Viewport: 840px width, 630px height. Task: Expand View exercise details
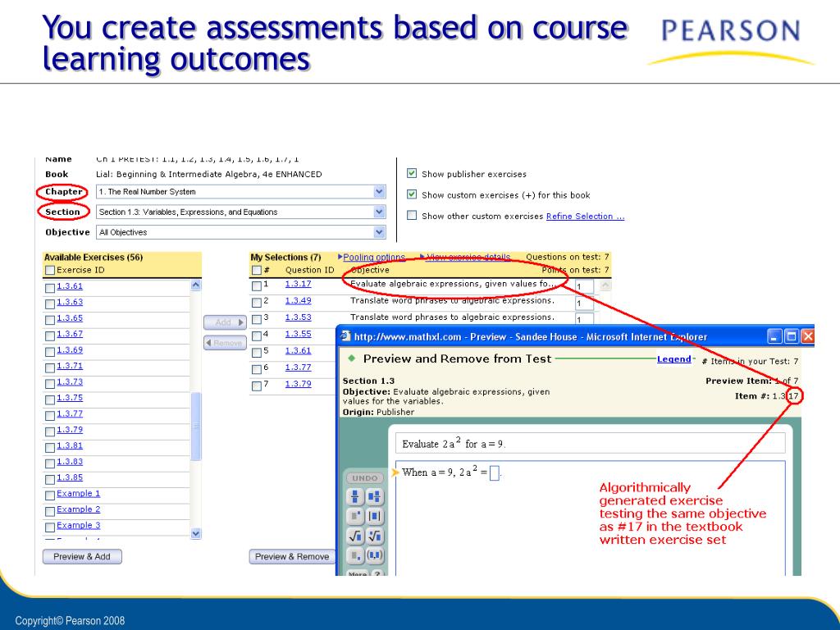(468, 257)
